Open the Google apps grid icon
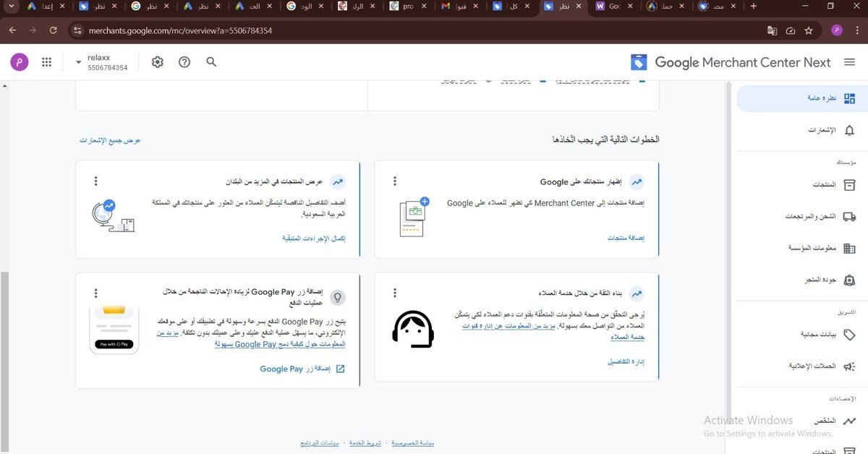The height and width of the screenshot is (454, 868). click(47, 62)
